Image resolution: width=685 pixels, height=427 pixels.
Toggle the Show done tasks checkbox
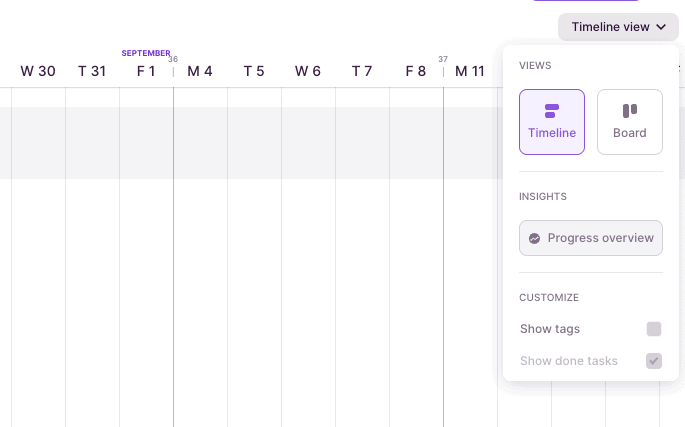654,361
